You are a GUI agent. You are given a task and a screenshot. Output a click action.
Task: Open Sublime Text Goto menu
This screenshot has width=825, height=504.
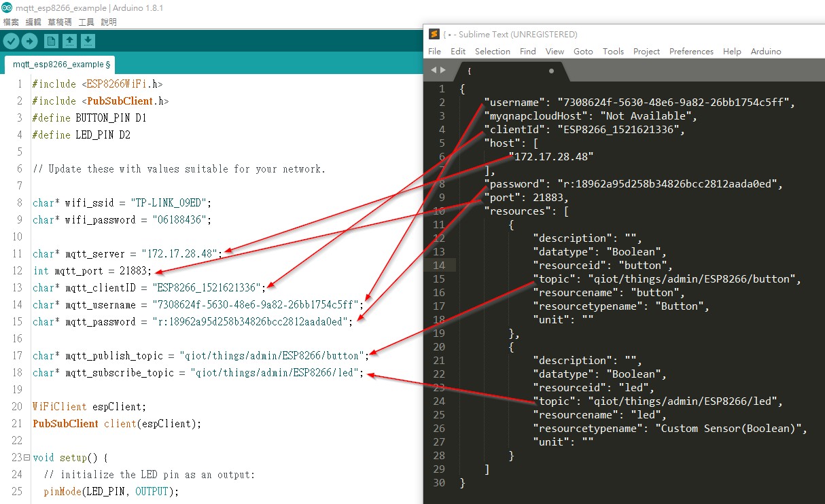point(583,51)
